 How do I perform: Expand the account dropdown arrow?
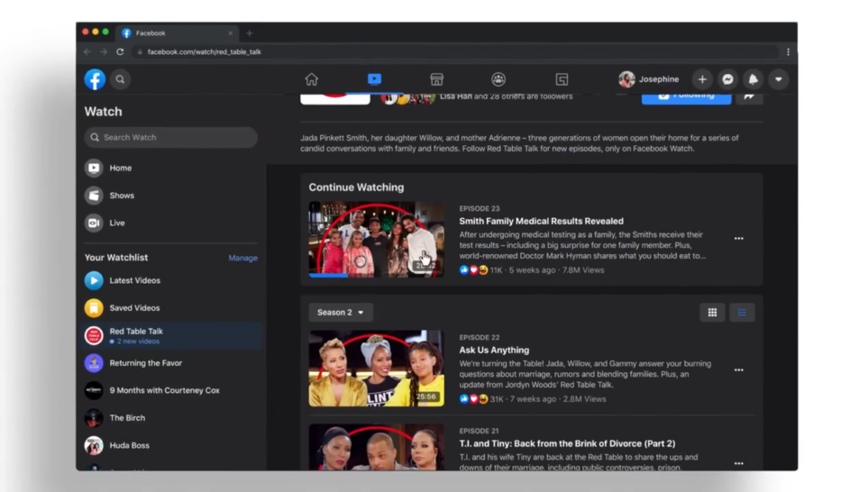coord(779,79)
